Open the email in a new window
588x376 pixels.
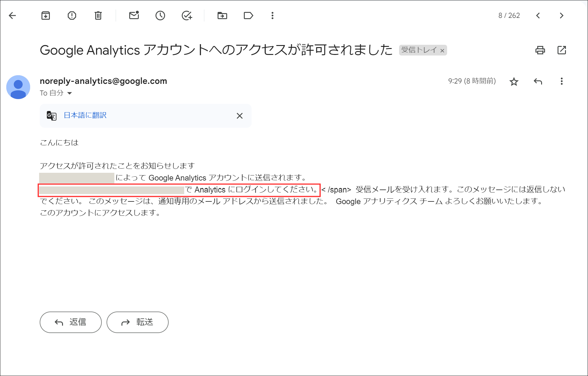562,50
